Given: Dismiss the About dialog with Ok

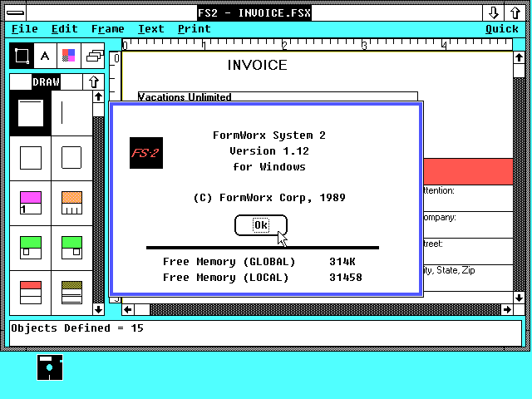Looking at the screenshot, I should (261, 225).
